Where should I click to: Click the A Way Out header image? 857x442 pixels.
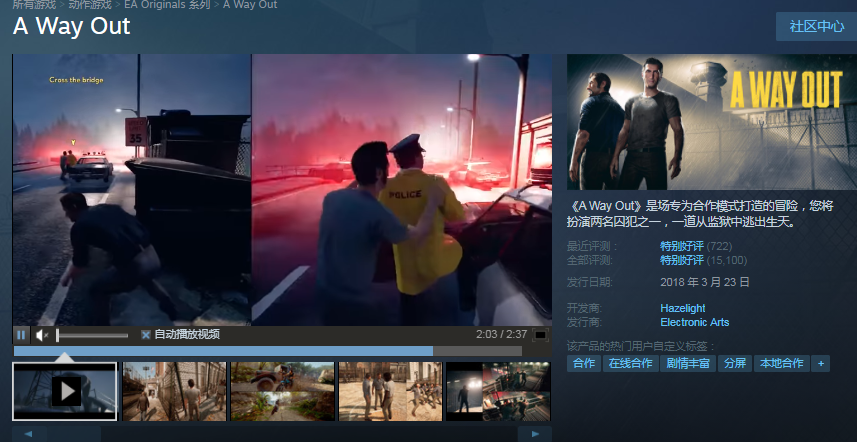(712, 122)
